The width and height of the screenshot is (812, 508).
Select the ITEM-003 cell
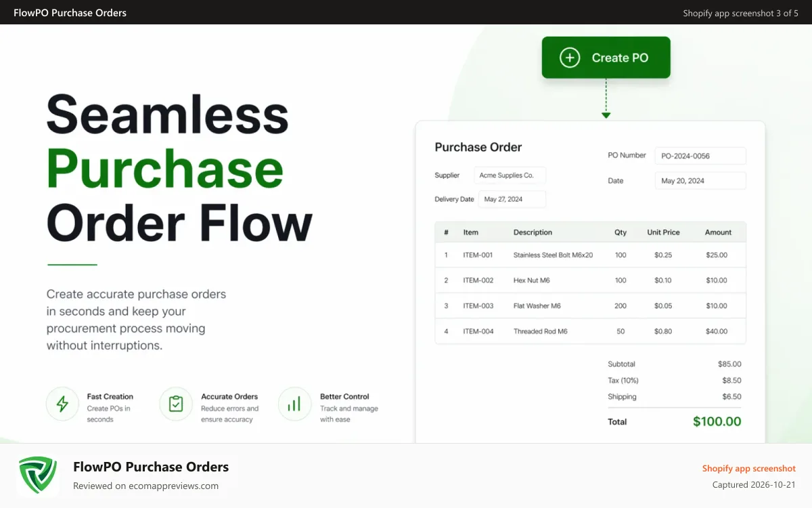[x=478, y=306]
